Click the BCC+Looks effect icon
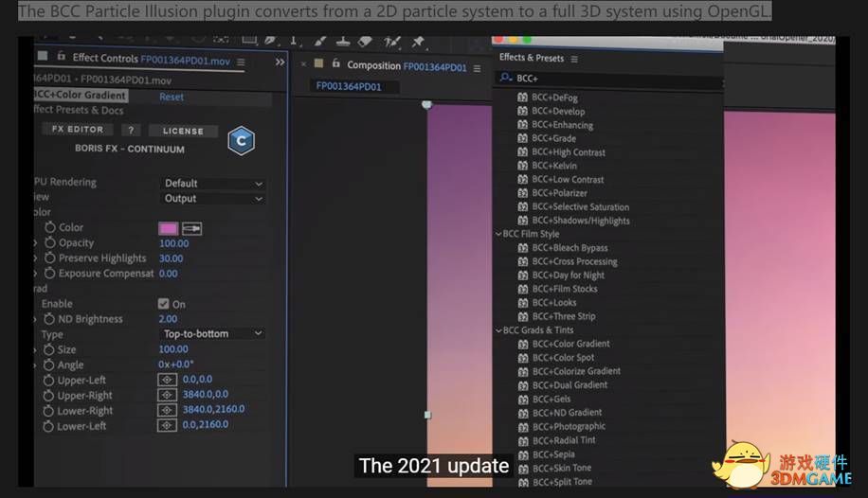 pyautogui.click(x=522, y=303)
